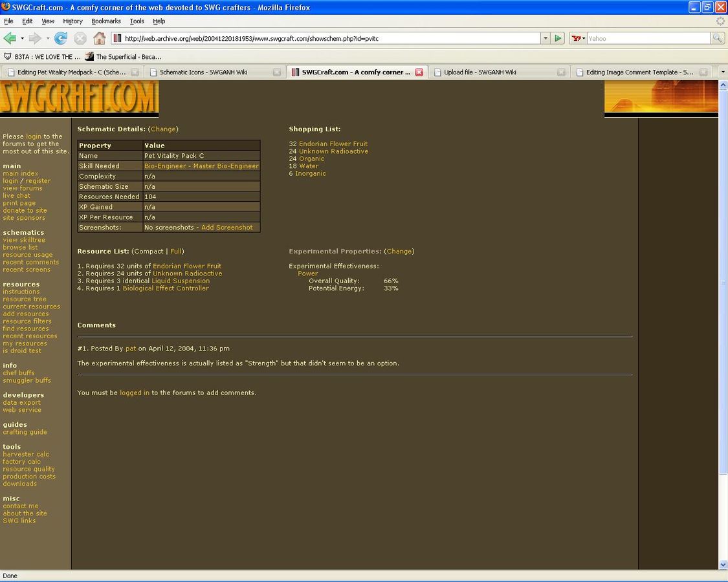
Task: Click the Forward arrow button
Action: [35, 38]
